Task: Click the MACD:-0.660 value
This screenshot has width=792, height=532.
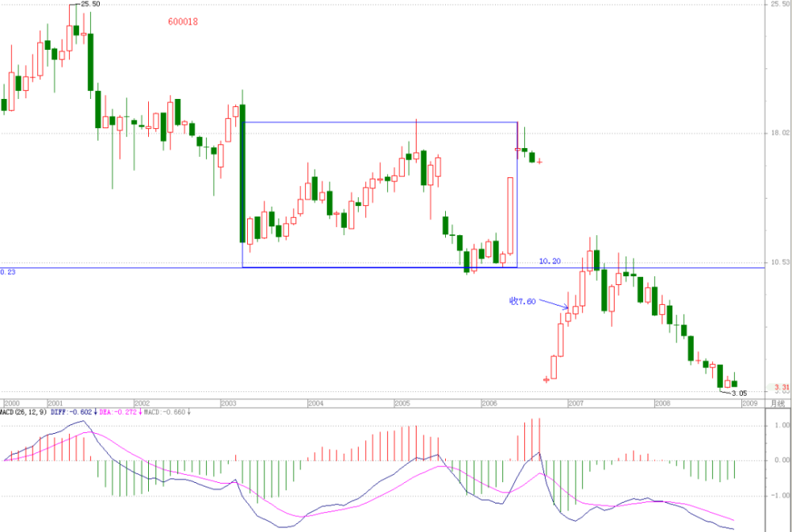Action: click(166, 412)
